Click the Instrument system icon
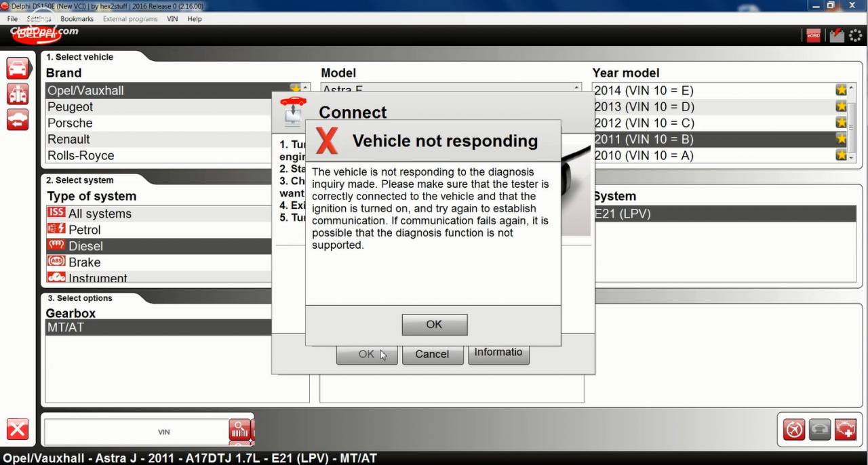Screen dimensions: 868x465 (56, 277)
